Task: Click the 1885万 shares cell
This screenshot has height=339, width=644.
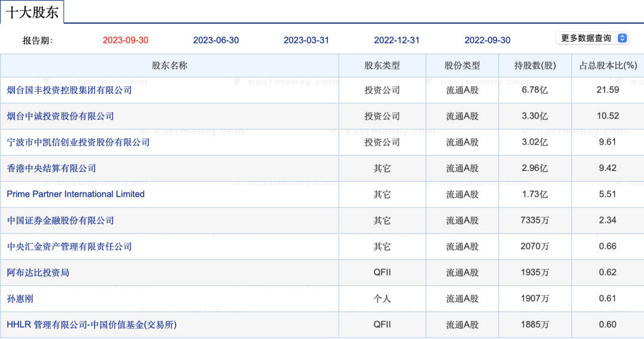Action: click(535, 325)
